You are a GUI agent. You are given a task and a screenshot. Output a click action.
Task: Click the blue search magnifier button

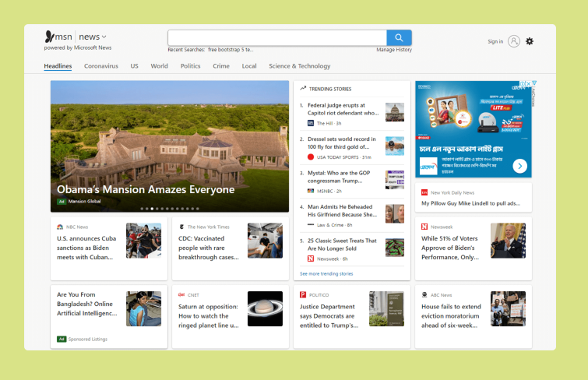pyautogui.click(x=399, y=37)
